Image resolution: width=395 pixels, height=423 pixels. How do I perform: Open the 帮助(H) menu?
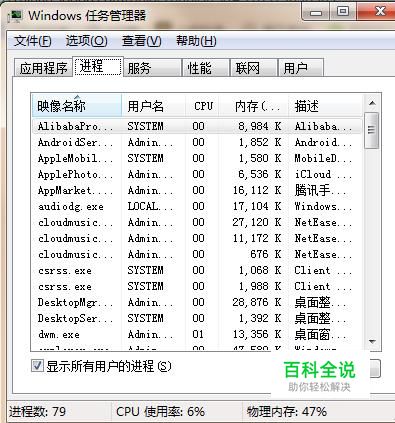click(x=196, y=41)
